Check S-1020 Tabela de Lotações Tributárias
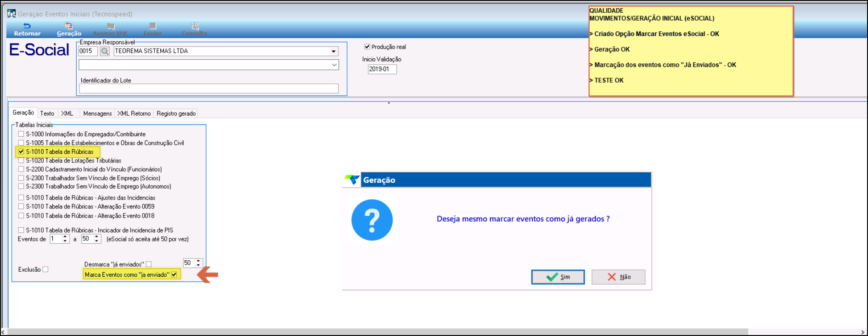 pos(21,161)
